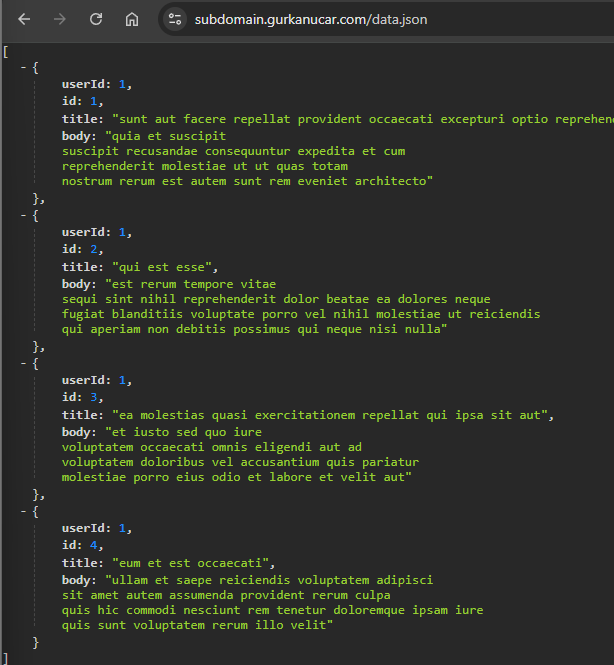Click the first object's userId key
The height and width of the screenshot is (665, 614).
tap(86, 84)
